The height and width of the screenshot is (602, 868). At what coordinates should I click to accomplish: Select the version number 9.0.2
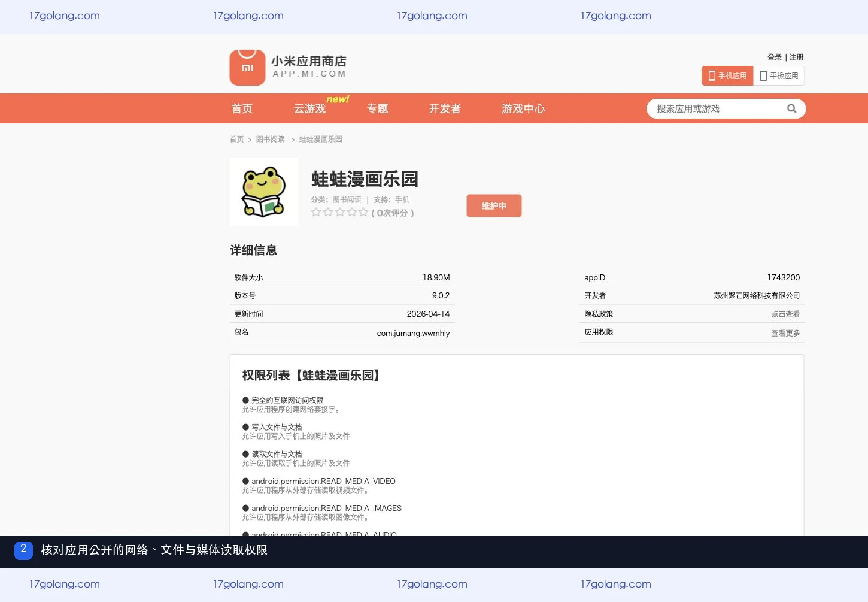point(441,295)
